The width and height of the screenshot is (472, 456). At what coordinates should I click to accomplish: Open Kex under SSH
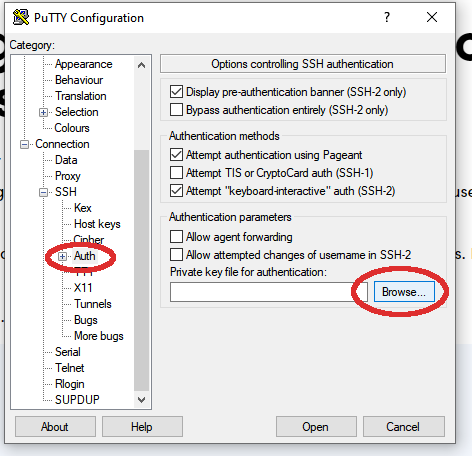click(x=83, y=208)
